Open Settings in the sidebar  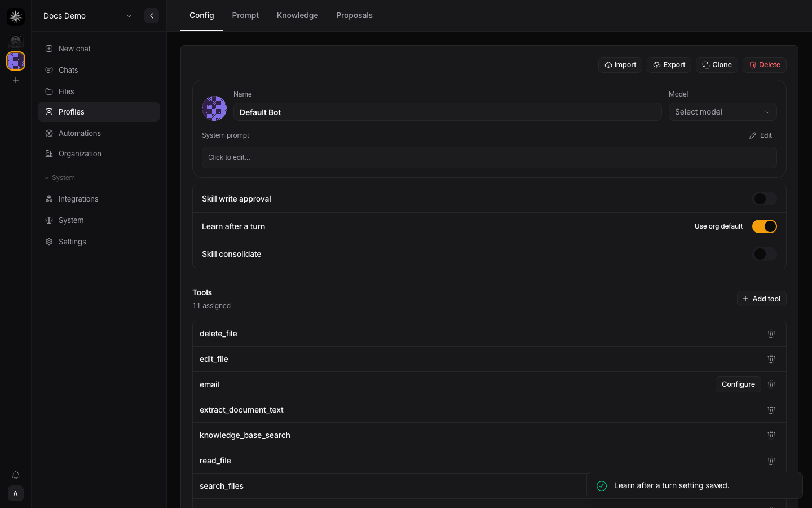tap(99, 242)
